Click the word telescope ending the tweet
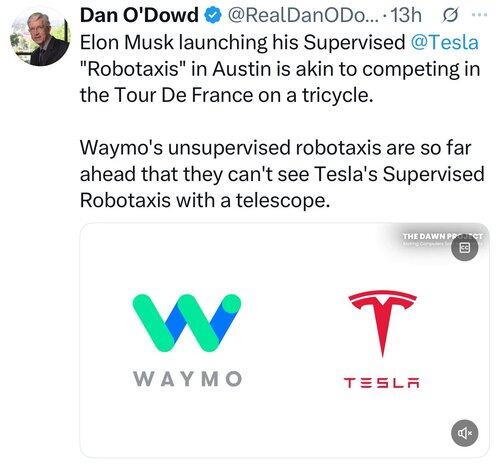This screenshot has height=468, width=500. tap(283, 201)
